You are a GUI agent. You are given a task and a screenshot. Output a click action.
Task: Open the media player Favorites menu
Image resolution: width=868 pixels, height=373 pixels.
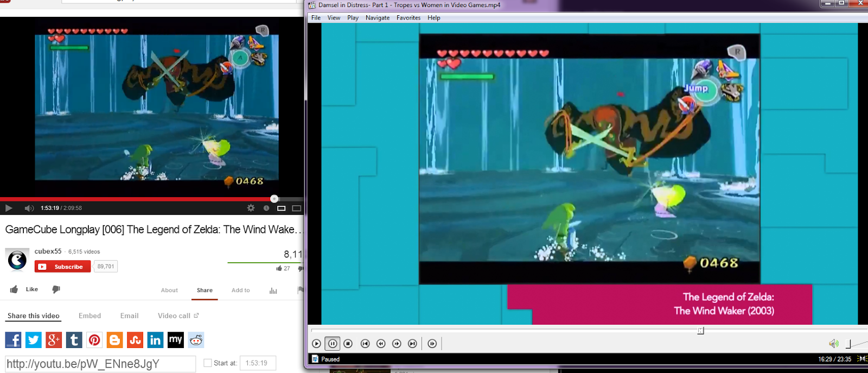point(409,17)
